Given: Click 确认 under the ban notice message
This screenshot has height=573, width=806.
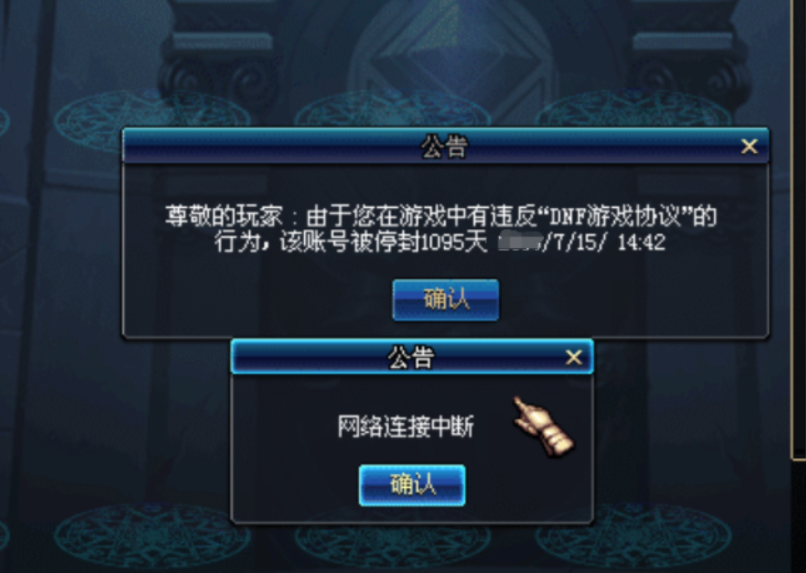Looking at the screenshot, I should [446, 300].
